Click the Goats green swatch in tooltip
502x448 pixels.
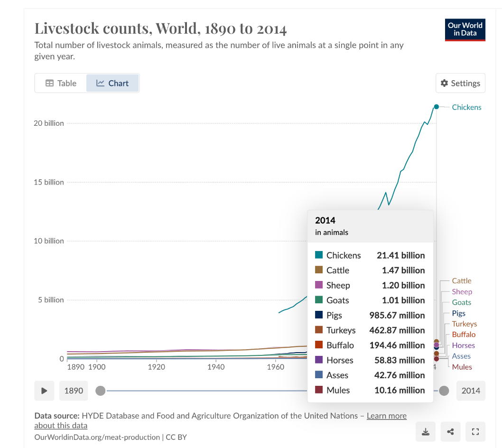click(x=319, y=300)
